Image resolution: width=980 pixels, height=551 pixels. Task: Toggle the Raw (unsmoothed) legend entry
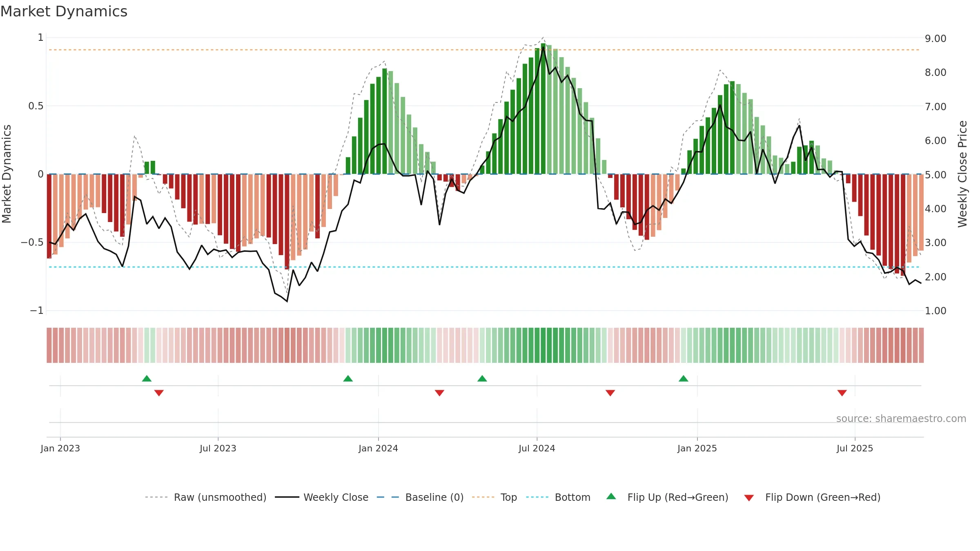coord(205,497)
